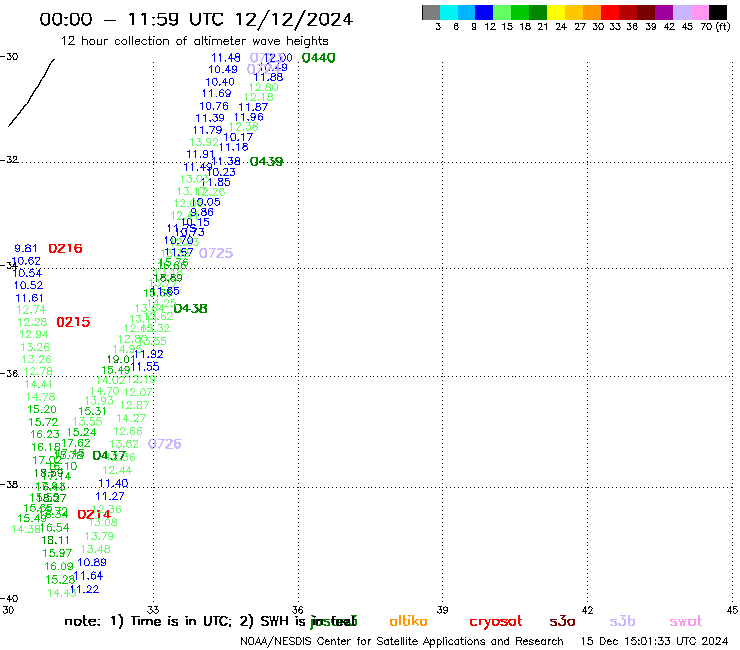Click the '14.78' wave height value

click(41, 397)
